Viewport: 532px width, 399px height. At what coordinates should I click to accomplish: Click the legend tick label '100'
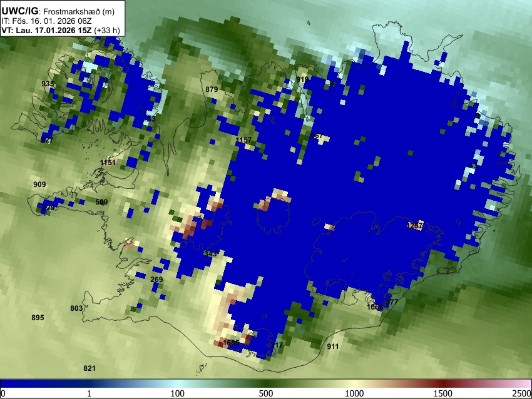pyautogui.click(x=178, y=393)
